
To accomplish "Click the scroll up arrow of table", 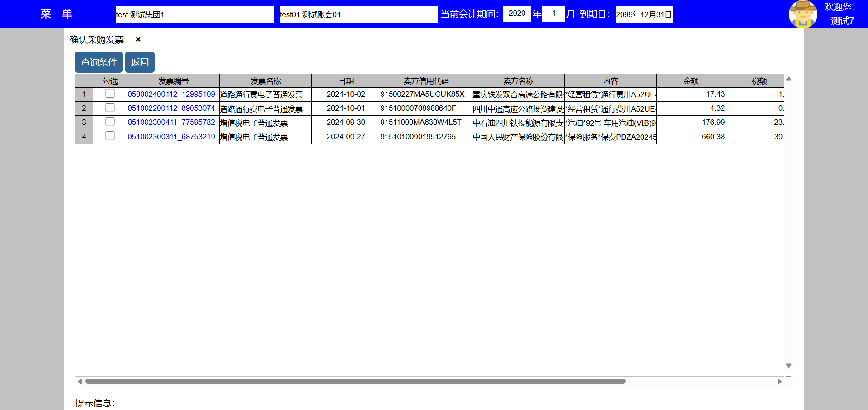I will 788,79.
